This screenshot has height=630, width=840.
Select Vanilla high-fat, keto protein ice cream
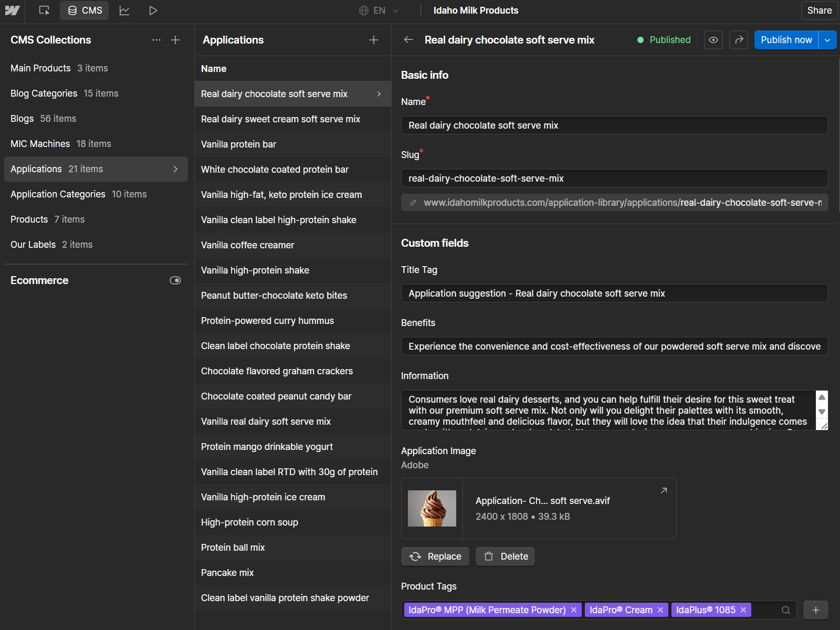293,195
